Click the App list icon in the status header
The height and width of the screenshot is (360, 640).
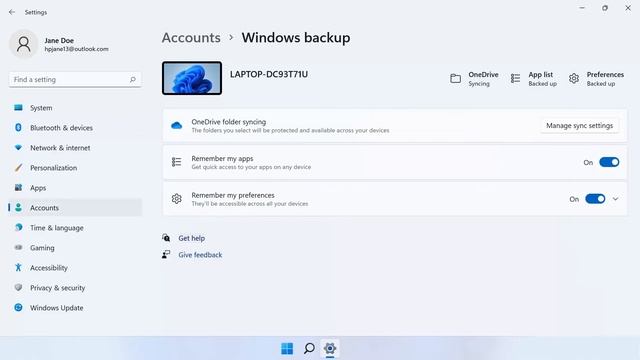[x=516, y=78]
